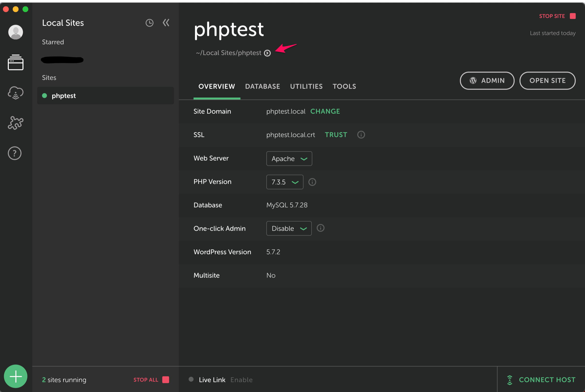Screen dimensions: 585x392
Task: Open the help question mark icon
Action: 15,153
